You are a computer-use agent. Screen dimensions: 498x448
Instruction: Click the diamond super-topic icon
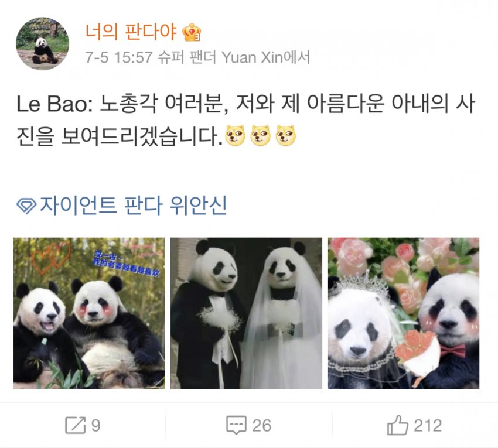click(x=26, y=206)
